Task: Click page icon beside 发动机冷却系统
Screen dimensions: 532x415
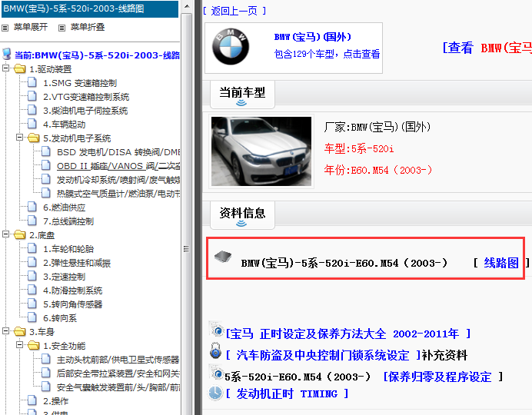Action: coord(46,179)
